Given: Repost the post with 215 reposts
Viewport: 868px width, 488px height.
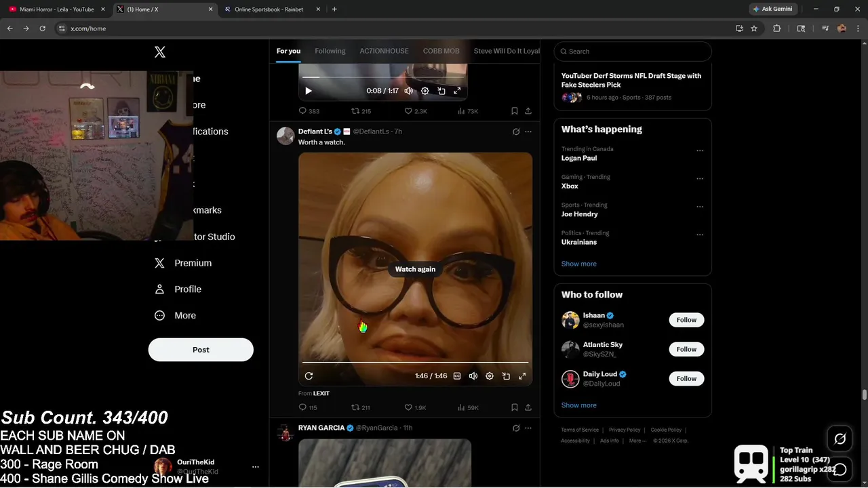Looking at the screenshot, I should coord(361,111).
